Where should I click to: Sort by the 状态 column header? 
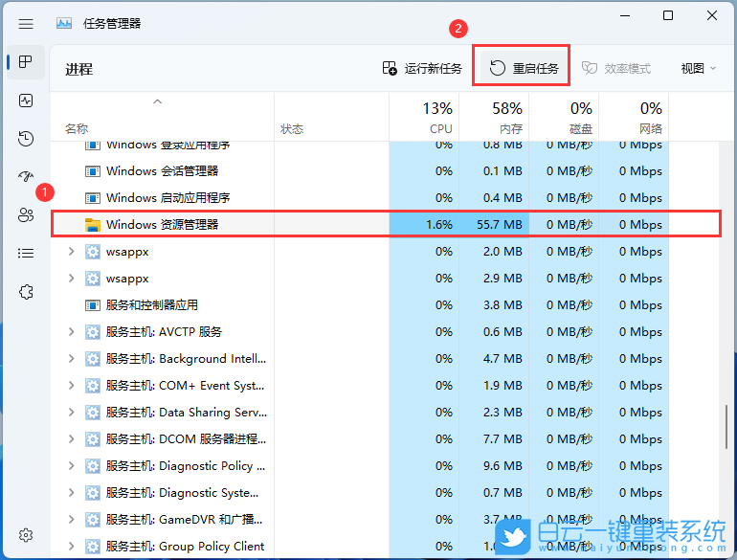[x=331, y=117]
